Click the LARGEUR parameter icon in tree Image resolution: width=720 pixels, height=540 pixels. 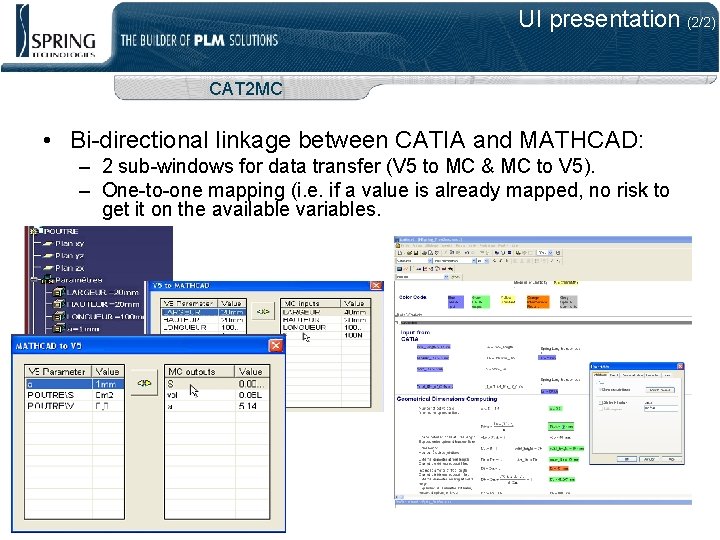pyautogui.click(x=58, y=292)
